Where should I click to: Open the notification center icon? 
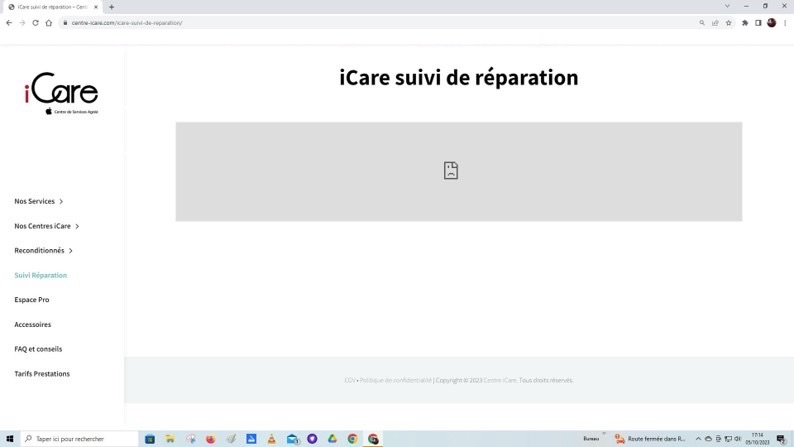click(x=781, y=439)
